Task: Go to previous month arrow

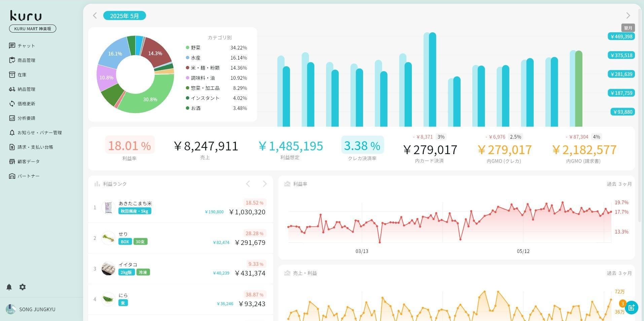Action: [95, 15]
